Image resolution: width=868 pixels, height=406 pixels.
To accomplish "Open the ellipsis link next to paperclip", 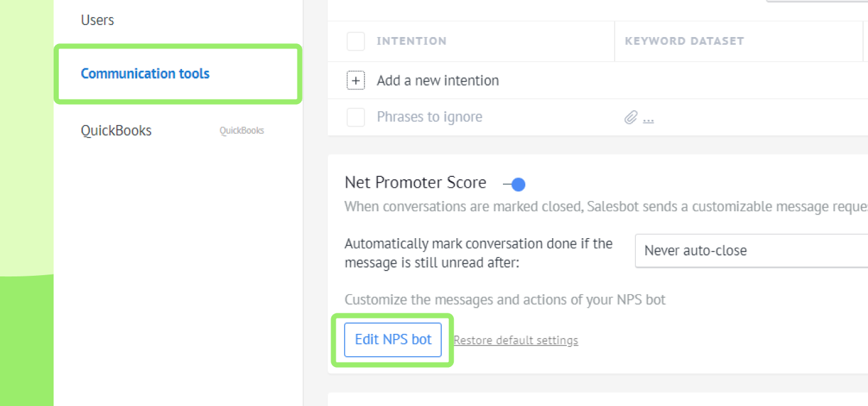I will click(x=648, y=118).
